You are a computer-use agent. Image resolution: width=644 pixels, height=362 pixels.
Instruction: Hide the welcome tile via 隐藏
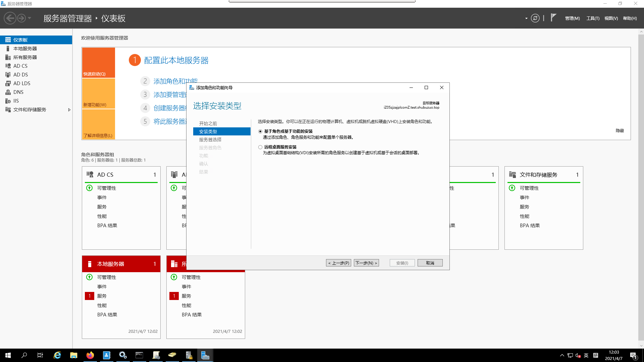point(620,130)
